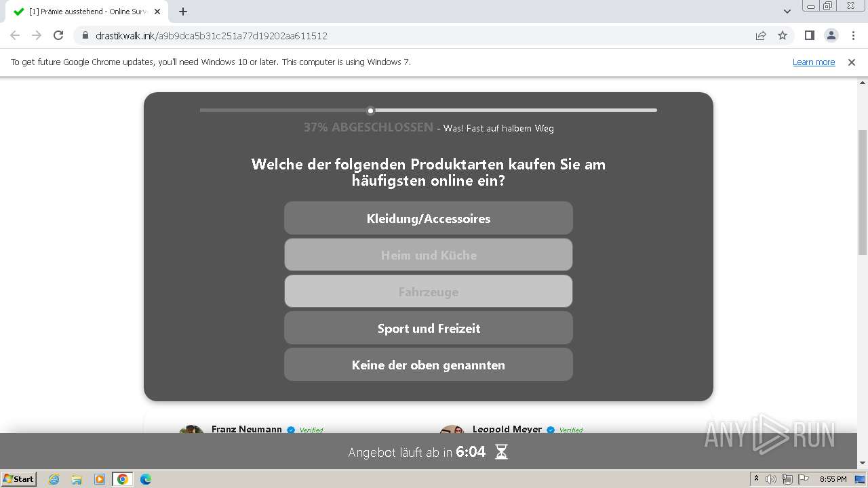Choose Kleidung/Accessoires answer
This screenshot has height=488, width=868.
(x=429, y=218)
